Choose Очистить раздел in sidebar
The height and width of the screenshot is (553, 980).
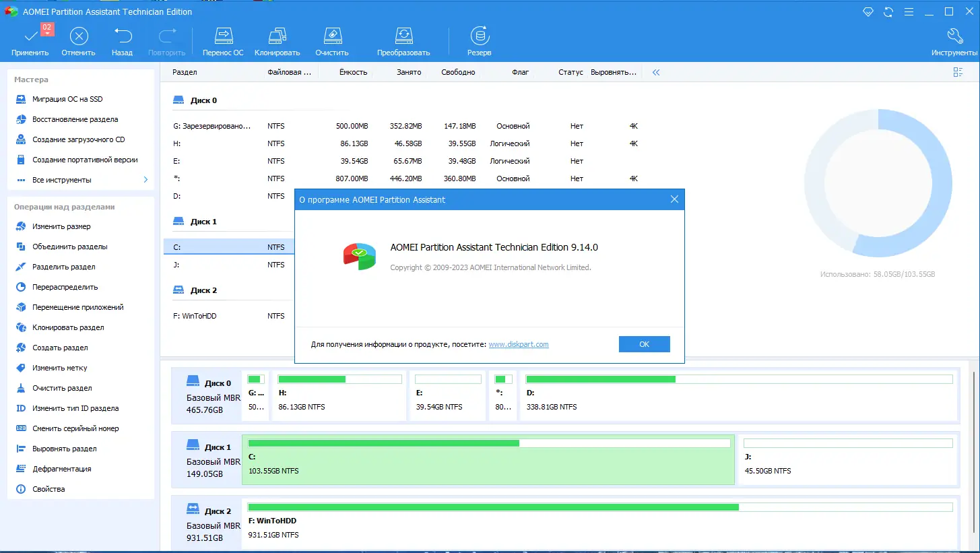point(62,388)
